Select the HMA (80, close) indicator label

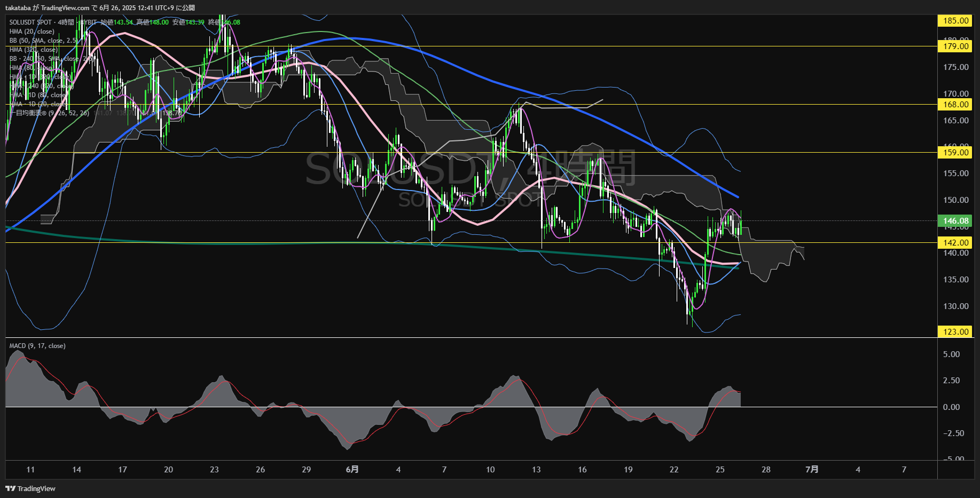32,68
